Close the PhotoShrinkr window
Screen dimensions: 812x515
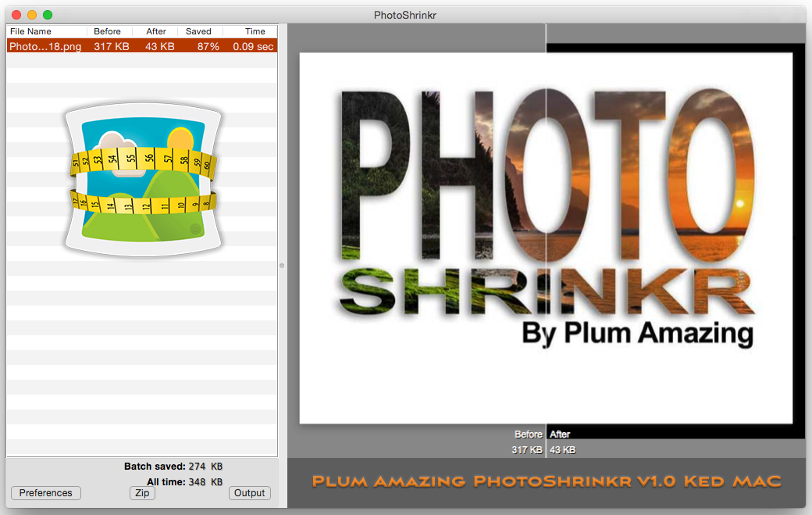[x=16, y=15]
